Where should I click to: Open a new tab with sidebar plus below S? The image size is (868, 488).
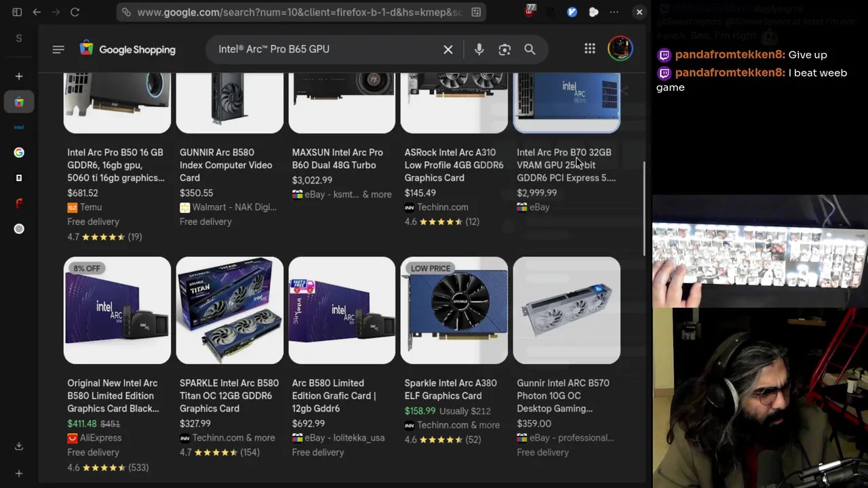point(19,77)
